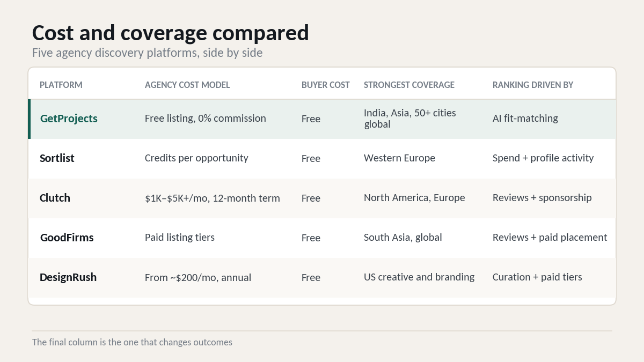644x362 pixels.
Task: Click the STRONGEST COVERAGE column header
Action: [x=409, y=85]
